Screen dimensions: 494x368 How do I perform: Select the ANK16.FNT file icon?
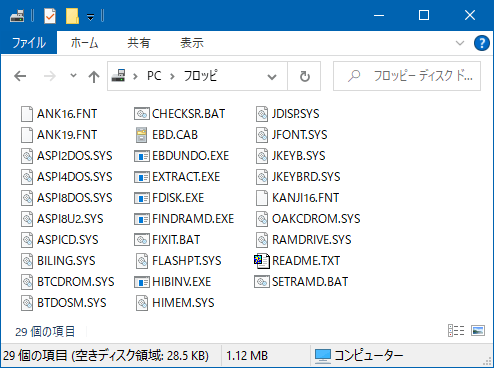27,114
